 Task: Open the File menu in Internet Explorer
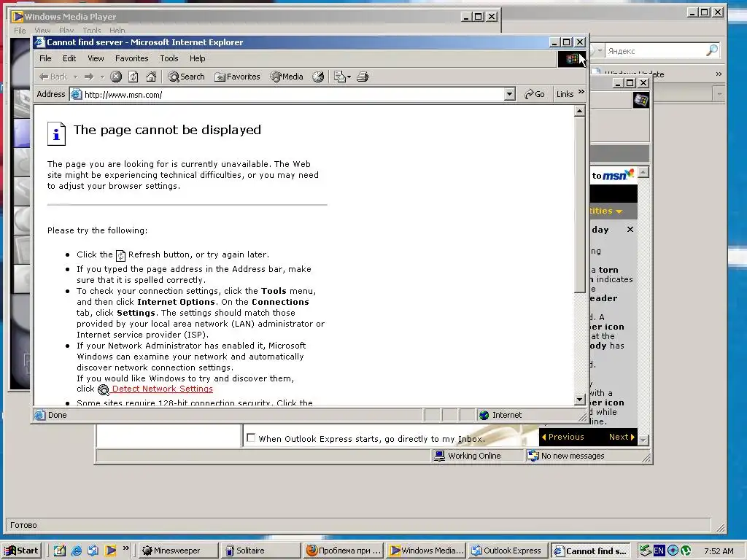(x=45, y=58)
